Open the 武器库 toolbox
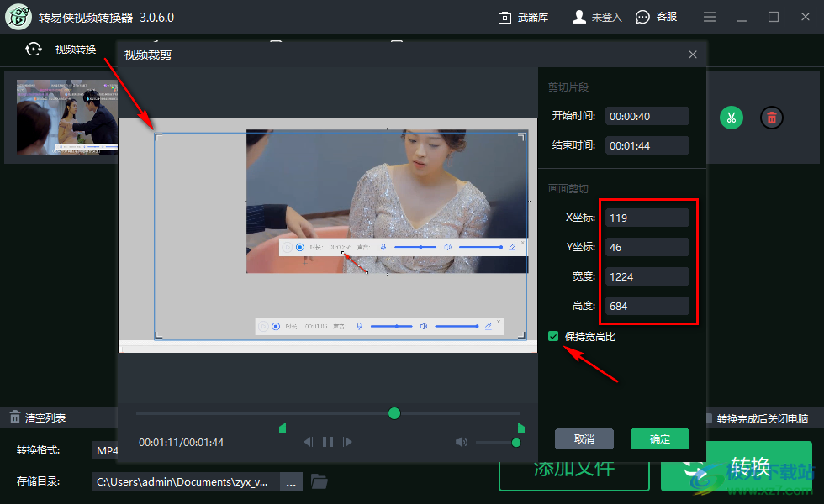The width and height of the screenshot is (824, 504). (x=523, y=18)
